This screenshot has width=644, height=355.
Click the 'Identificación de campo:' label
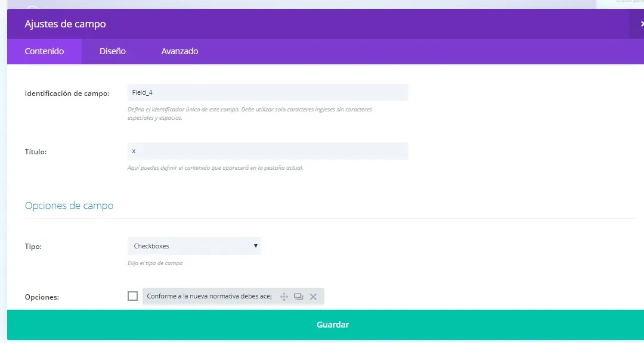pos(67,94)
